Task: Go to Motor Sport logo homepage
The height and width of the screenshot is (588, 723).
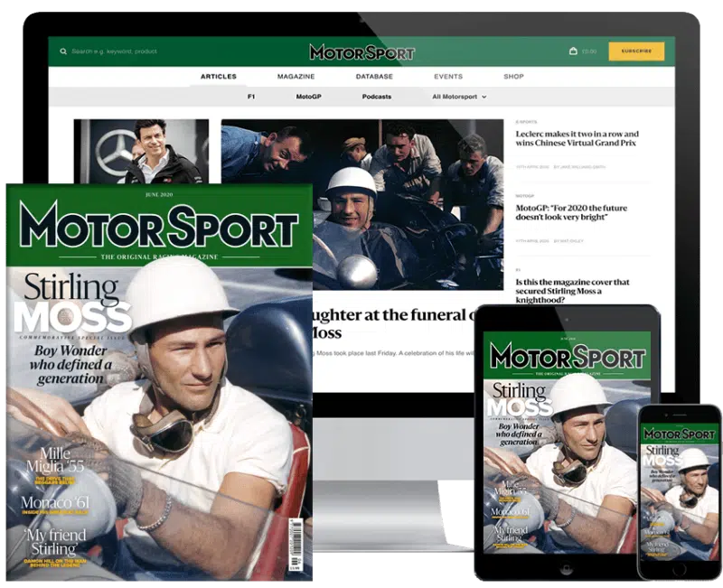Action: point(362,52)
